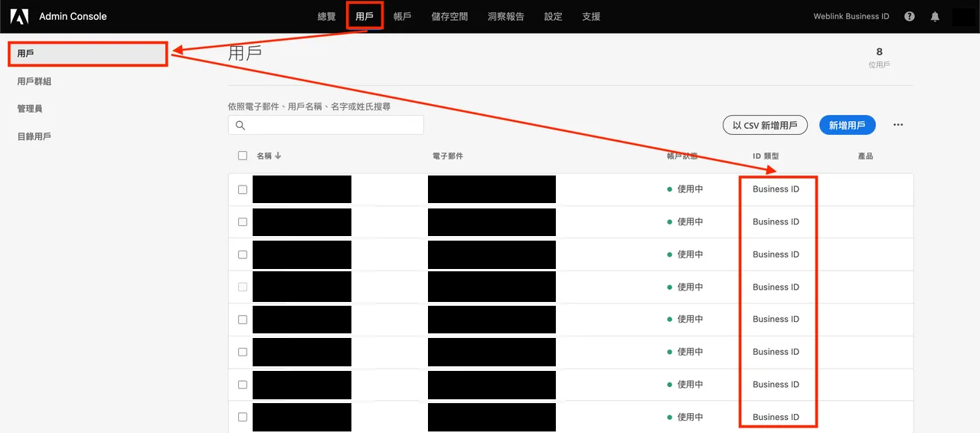980x433 pixels.
Task: Tick the checkbox of the first user row
Action: tap(243, 189)
